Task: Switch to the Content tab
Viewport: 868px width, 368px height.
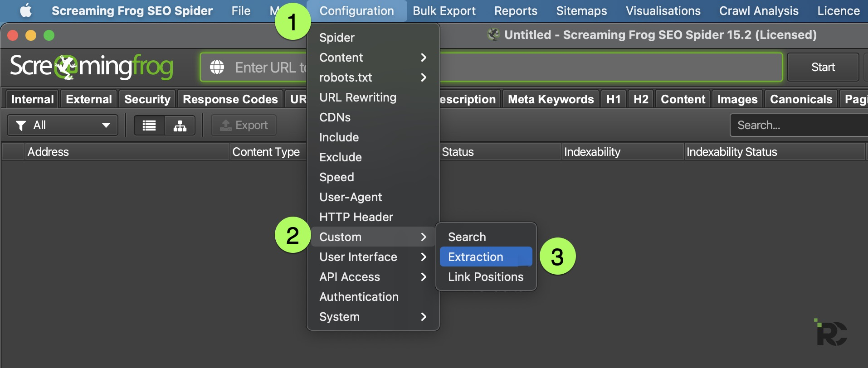Action: tap(683, 99)
